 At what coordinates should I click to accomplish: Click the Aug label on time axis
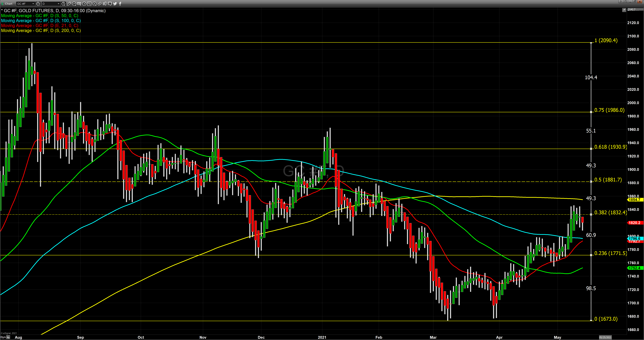click(19, 337)
